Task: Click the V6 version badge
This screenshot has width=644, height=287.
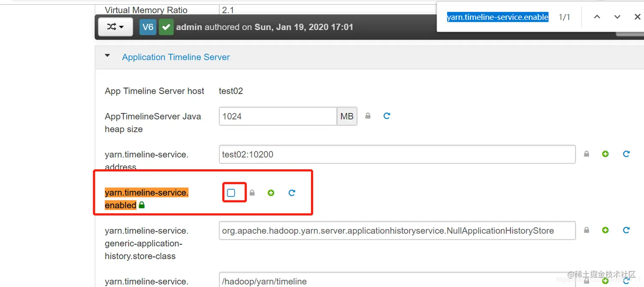Action: pyautogui.click(x=148, y=27)
